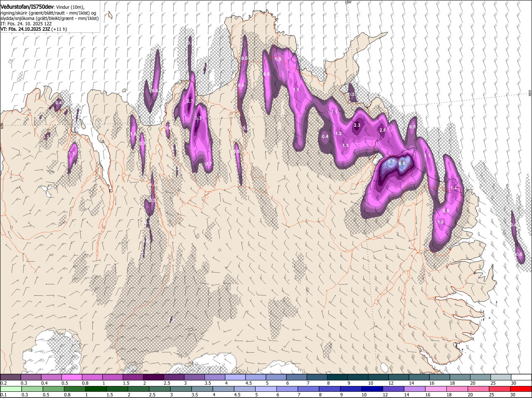Select the light lavender upper swatch between 4 and 4.5
The image size is (532, 398).
(x=235, y=377)
